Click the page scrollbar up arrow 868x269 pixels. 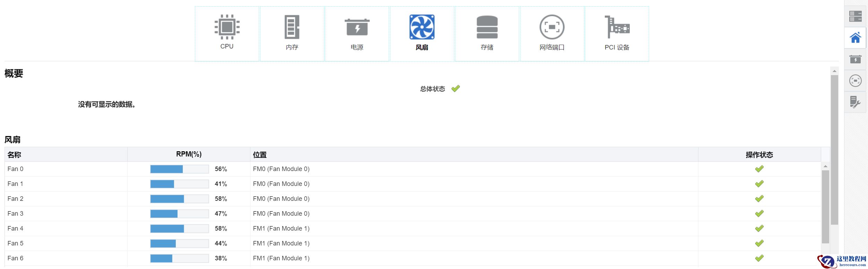[x=834, y=71]
